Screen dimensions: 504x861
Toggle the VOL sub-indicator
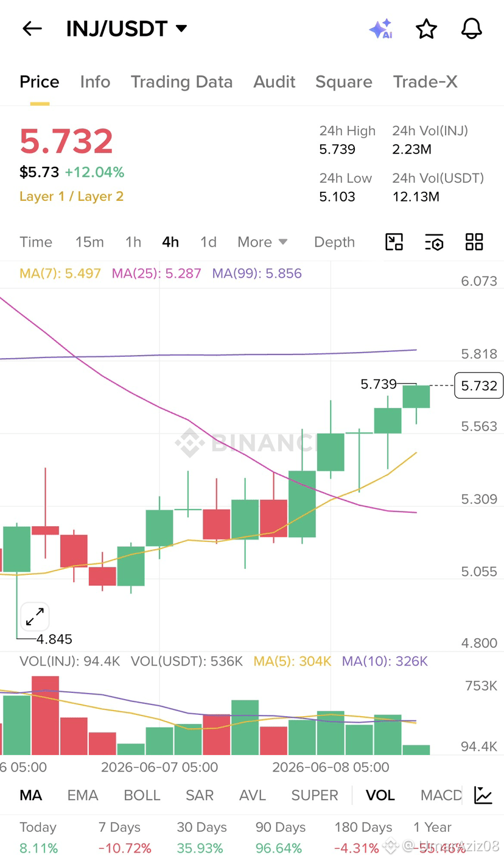point(380,795)
